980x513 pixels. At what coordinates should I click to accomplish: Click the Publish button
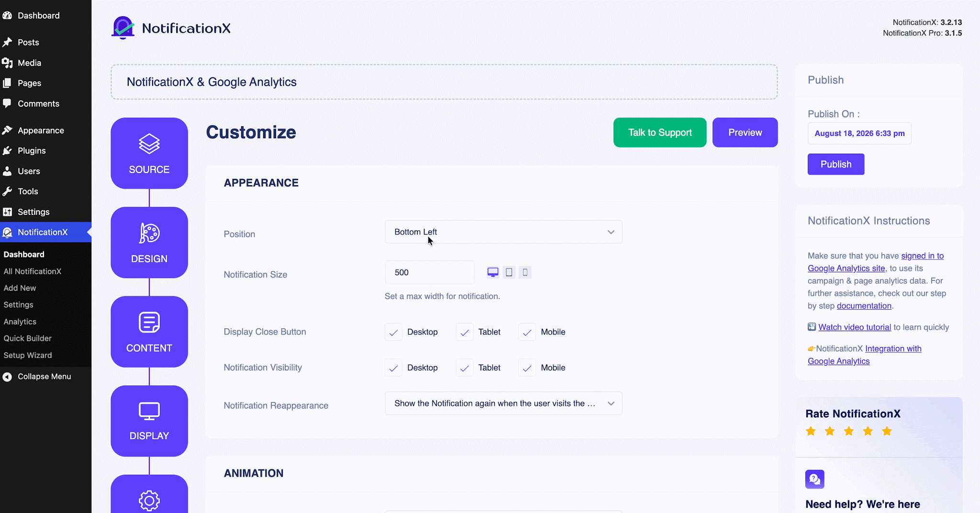(836, 164)
